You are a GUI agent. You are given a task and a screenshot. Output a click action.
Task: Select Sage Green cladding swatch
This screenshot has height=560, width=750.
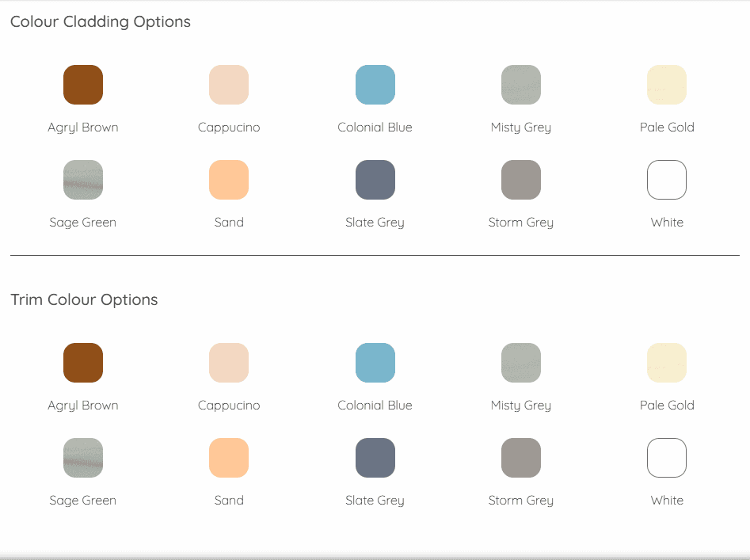click(x=83, y=180)
